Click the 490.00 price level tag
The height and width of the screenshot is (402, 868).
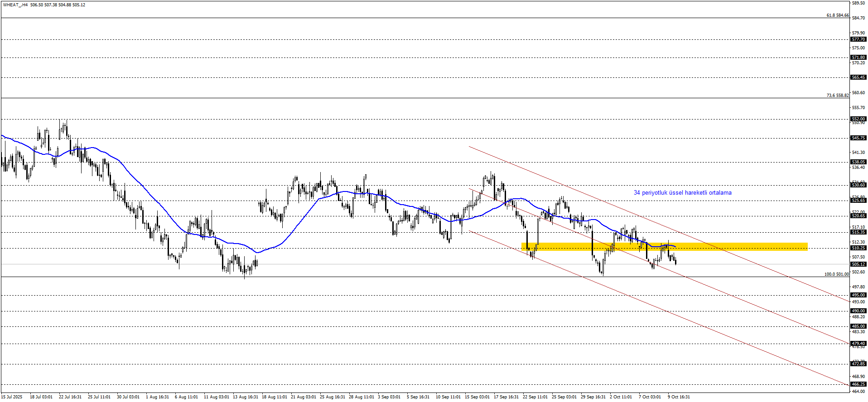tap(858, 311)
